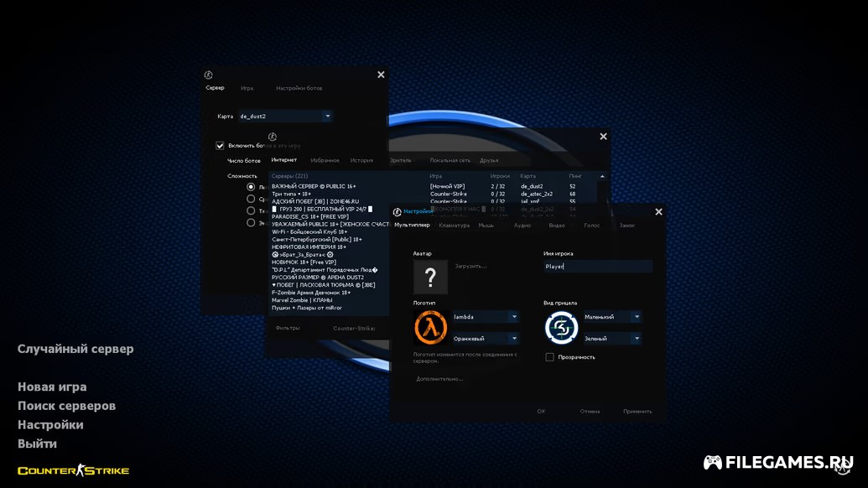This screenshot has height=488, width=868.
Task: Select server 'ВАЖНЫЙ СЕРВЕР © PUBLIC 16+'
Action: 314,186
